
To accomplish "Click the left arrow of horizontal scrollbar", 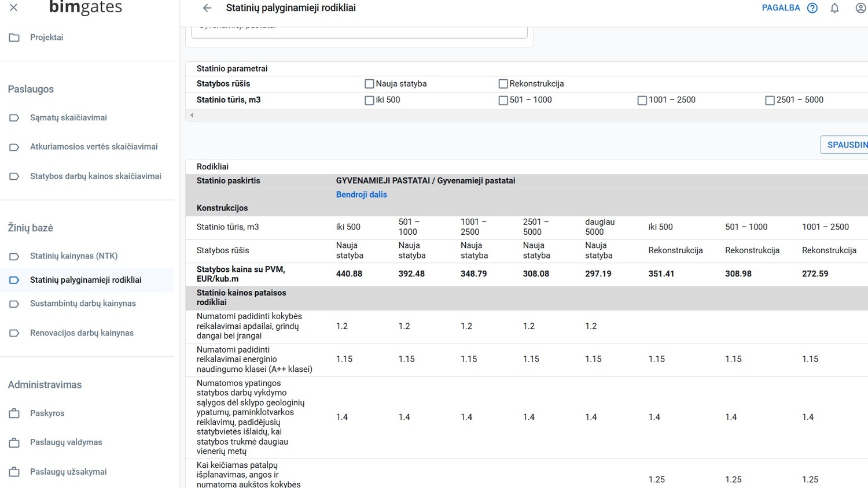I will pos(192,115).
